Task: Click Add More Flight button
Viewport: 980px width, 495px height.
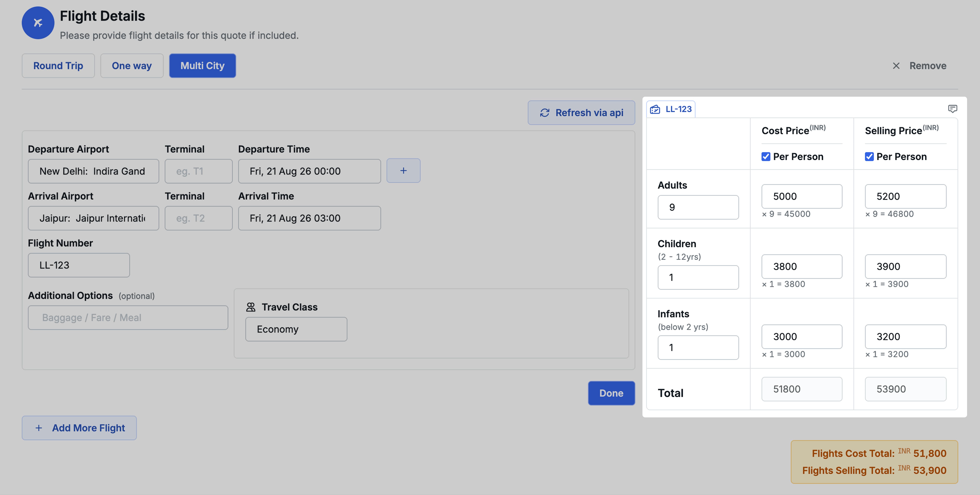Action: click(79, 428)
